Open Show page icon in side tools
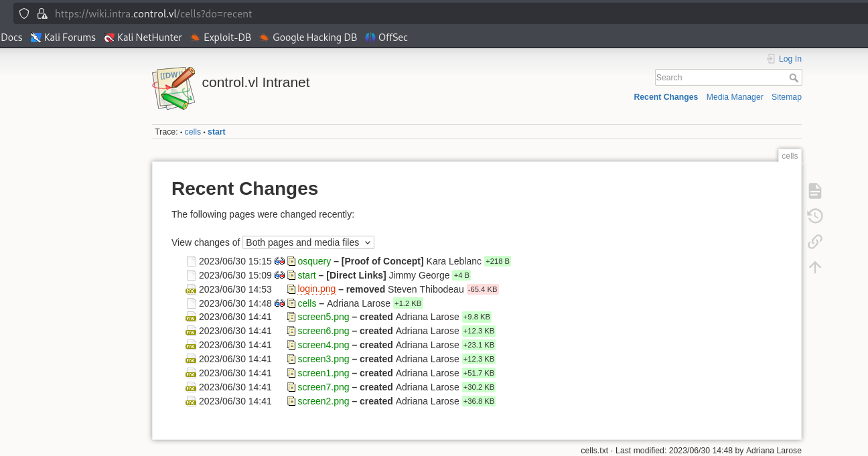This screenshot has height=456, width=868. click(x=814, y=191)
